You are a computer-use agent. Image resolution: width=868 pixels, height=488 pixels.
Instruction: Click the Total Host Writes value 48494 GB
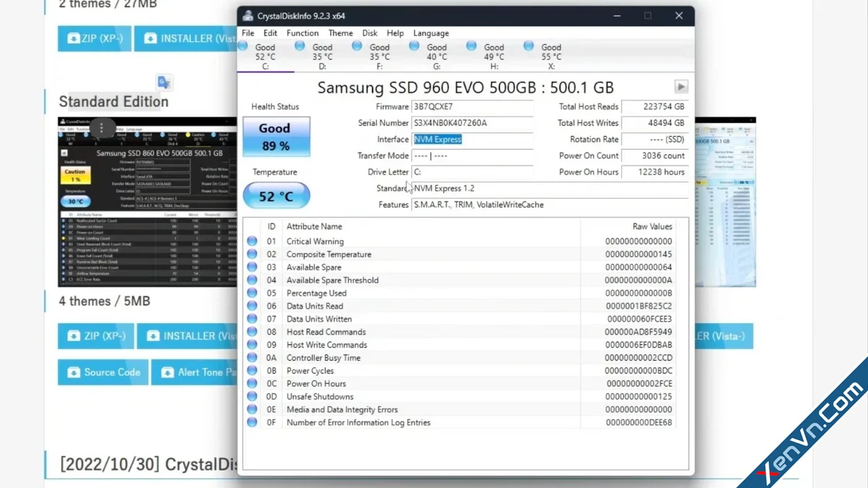[654, 123]
